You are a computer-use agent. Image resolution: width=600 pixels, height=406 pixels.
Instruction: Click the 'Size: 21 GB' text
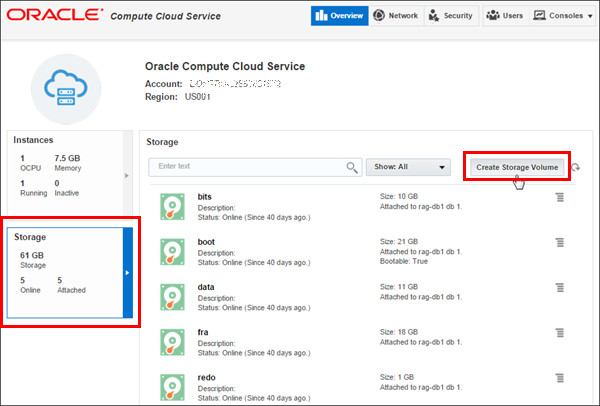point(399,241)
